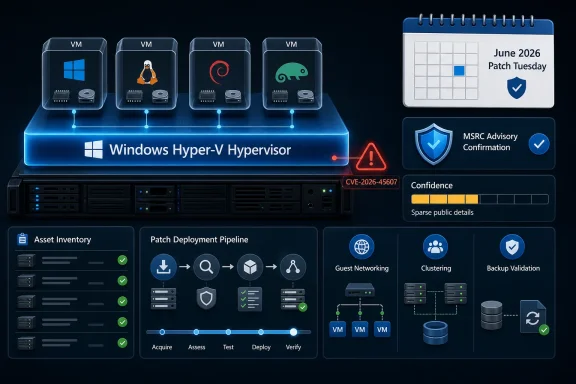Click the third asset row green checkmark
Viewport: 576px width, 384px height.
click(122, 301)
